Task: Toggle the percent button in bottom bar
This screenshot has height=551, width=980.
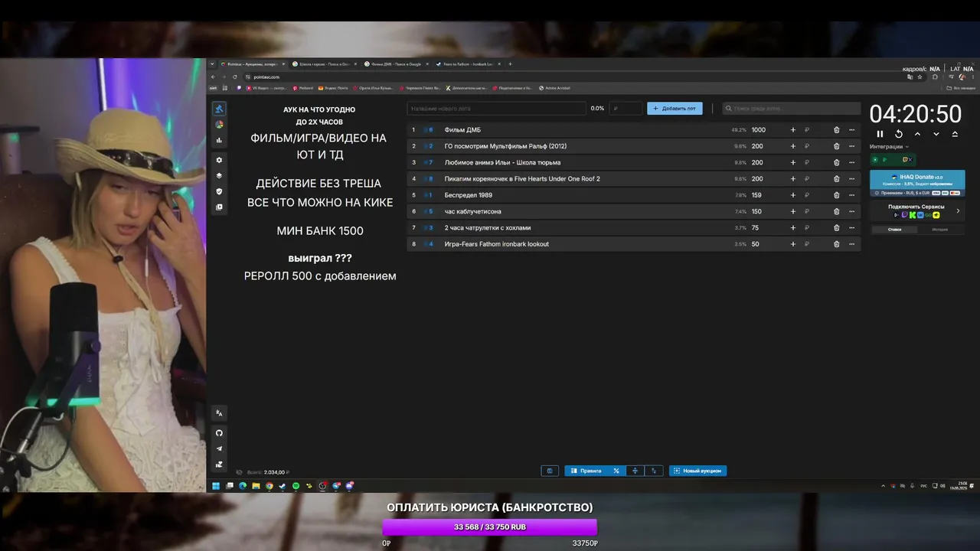Action: point(616,471)
